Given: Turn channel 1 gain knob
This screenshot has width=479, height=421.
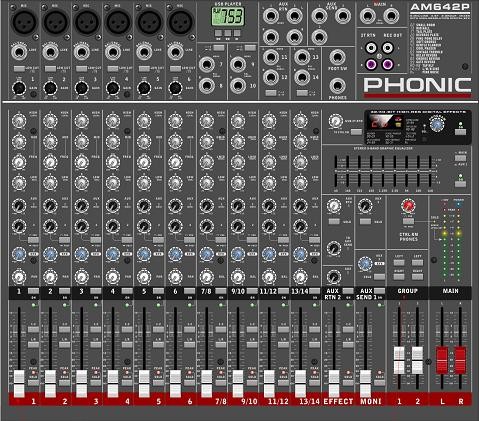Looking at the screenshot, I should 19,88.
